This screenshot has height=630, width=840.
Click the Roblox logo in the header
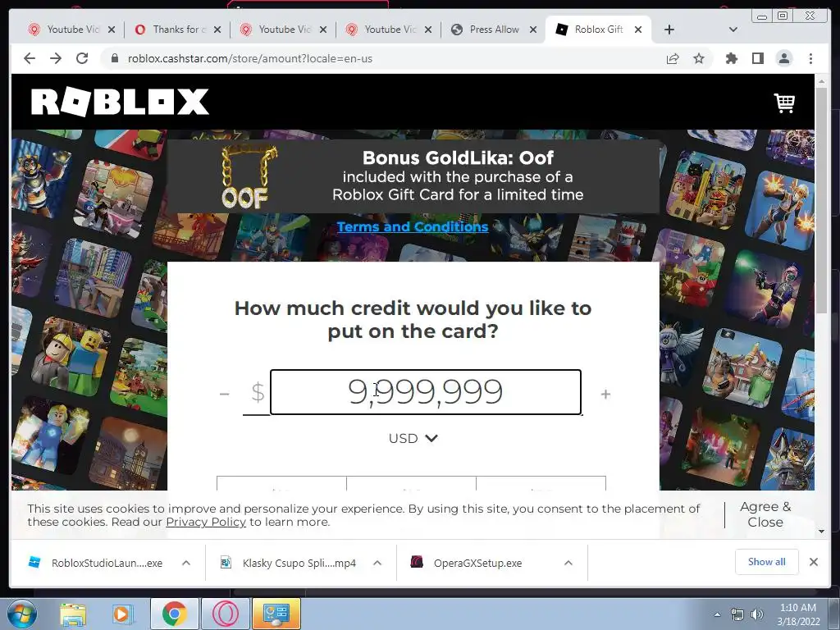pos(120,102)
